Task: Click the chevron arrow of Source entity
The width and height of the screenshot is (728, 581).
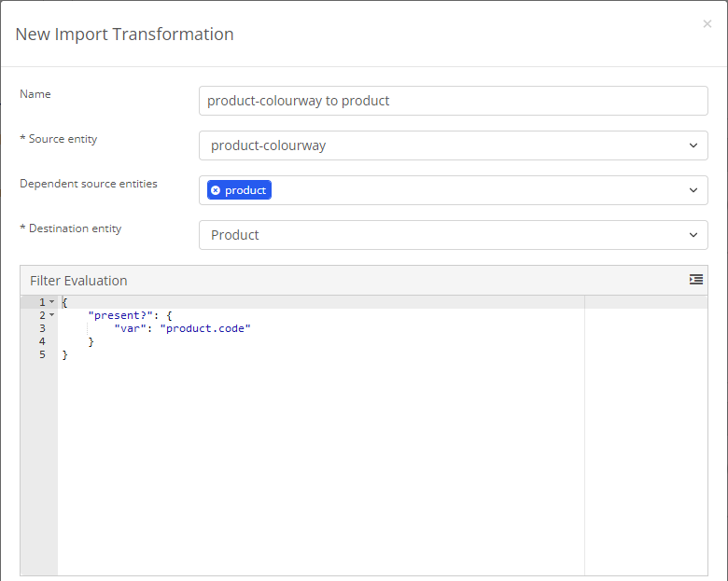Action: [693, 145]
